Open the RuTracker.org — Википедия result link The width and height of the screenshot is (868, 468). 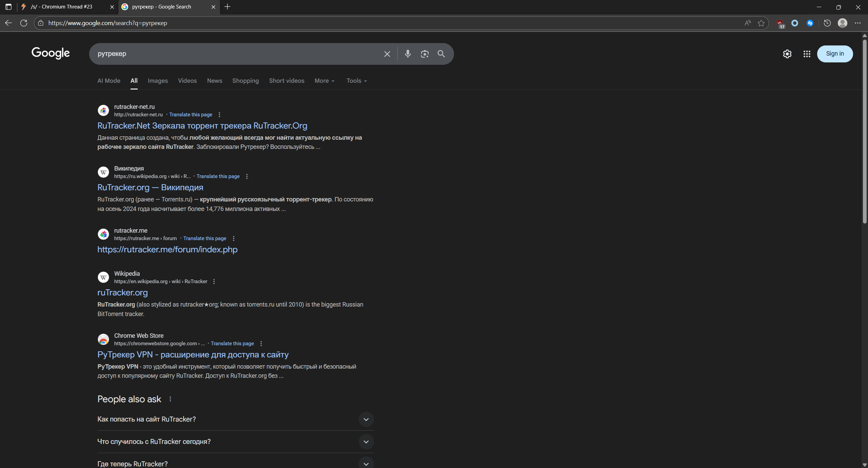coord(150,188)
